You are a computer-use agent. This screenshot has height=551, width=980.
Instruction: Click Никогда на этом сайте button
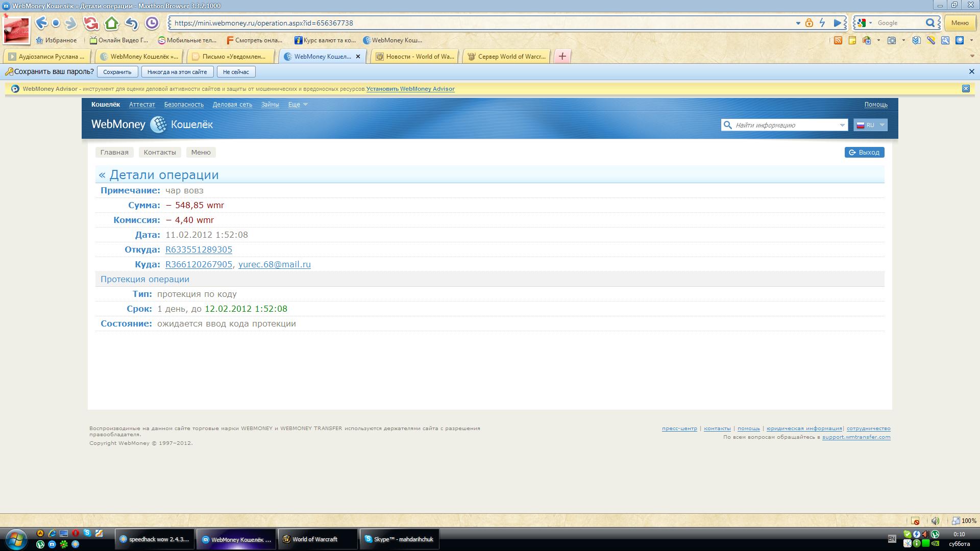[x=177, y=72]
